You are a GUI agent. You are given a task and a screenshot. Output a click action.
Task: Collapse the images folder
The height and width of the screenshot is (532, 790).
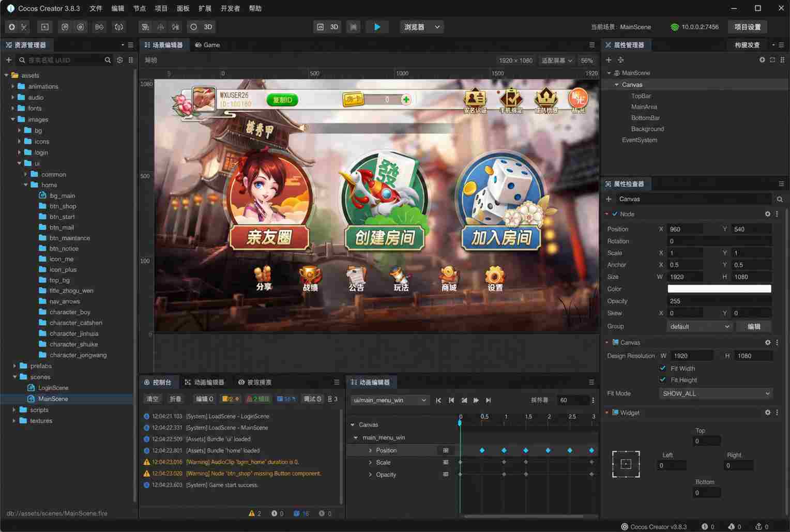click(13, 119)
